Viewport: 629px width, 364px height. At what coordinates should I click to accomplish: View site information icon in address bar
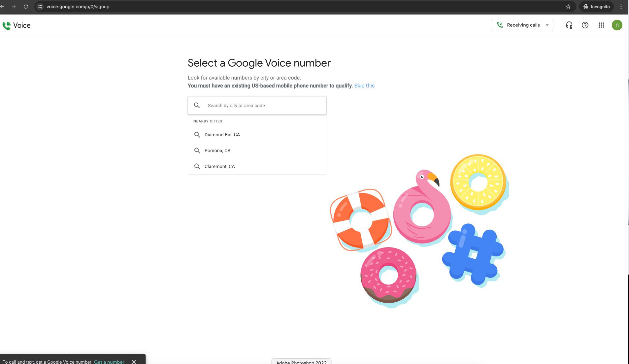[40, 7]
